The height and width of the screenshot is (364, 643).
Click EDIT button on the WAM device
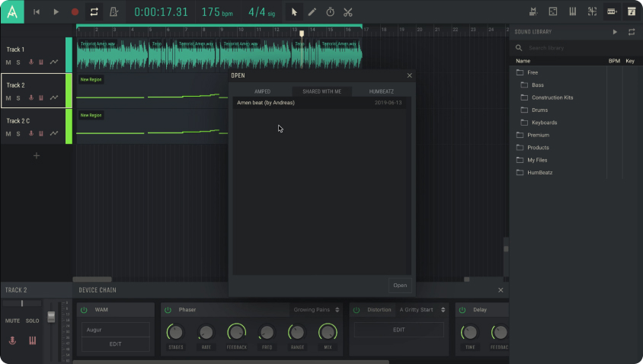(x=116, y=344)
